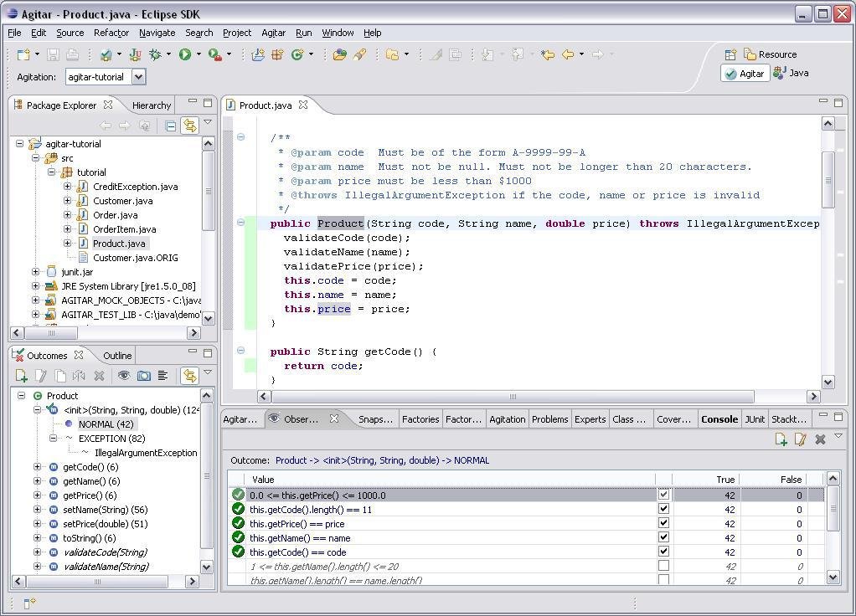Click the New file wizard toolbar icon
Image resolution: width=856 pixels, height=616 pixels.
23,54
